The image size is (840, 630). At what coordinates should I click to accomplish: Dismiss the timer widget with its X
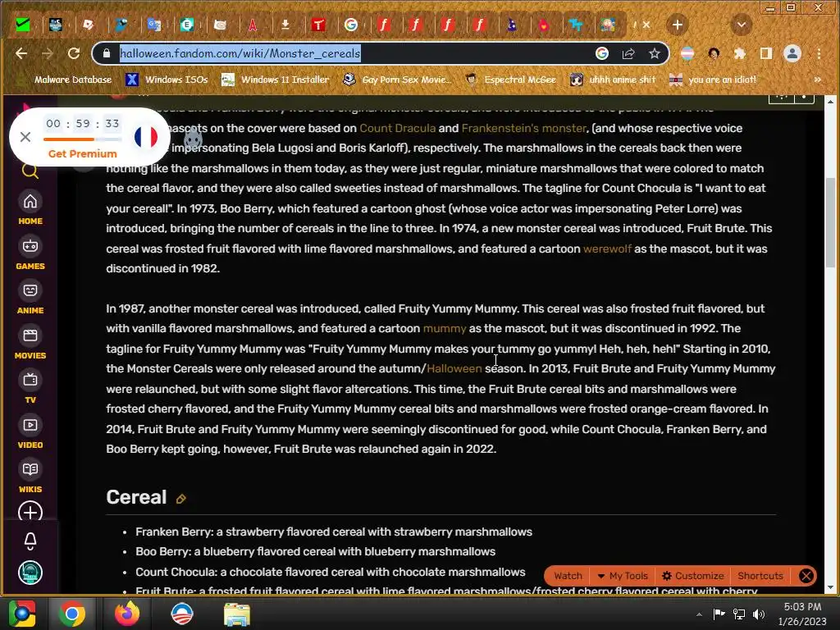click(25, 137)
